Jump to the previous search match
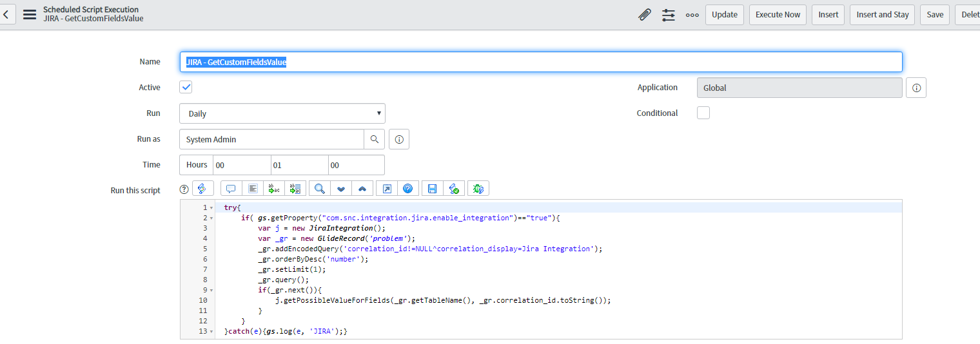 click(x=362, y=189)
